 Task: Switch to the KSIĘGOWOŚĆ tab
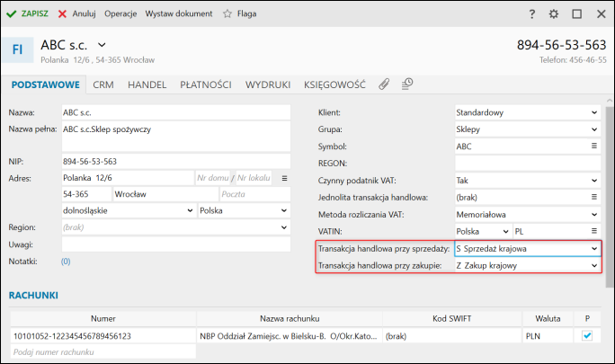point(334,84)
